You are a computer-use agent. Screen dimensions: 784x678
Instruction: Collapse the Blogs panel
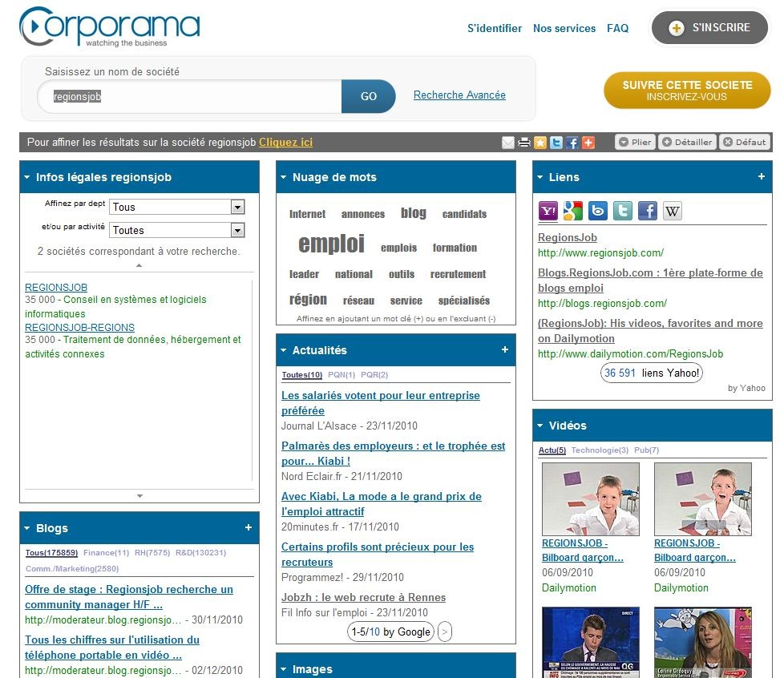click(x=27, y=528)
